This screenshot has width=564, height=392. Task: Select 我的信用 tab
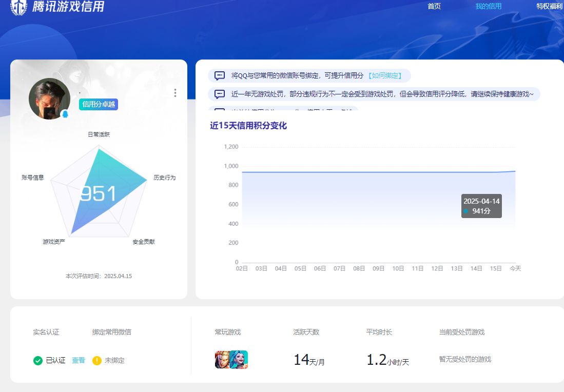click(489, 6)
